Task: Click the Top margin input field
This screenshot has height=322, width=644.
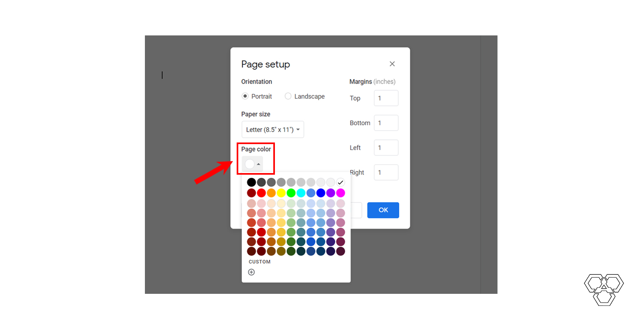Action: point(386,98)
